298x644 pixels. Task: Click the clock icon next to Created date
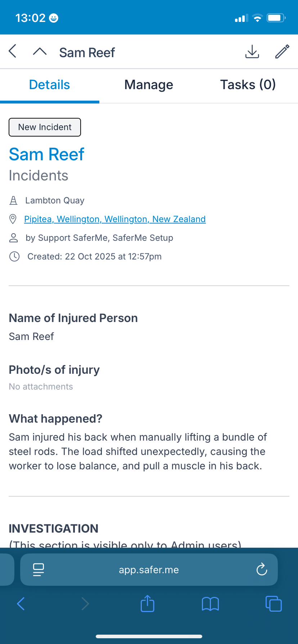(14, 256)
